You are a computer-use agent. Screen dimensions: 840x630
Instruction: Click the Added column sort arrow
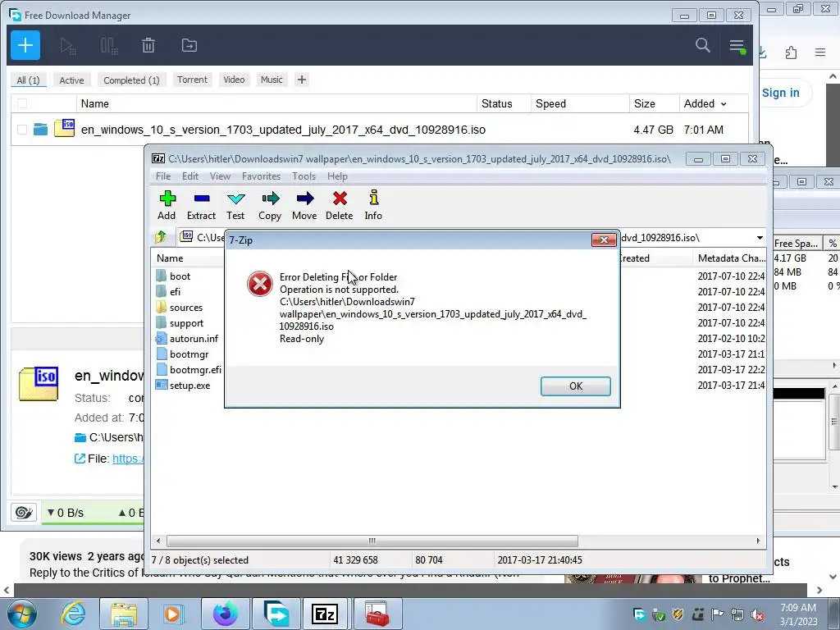coord(724,104)
